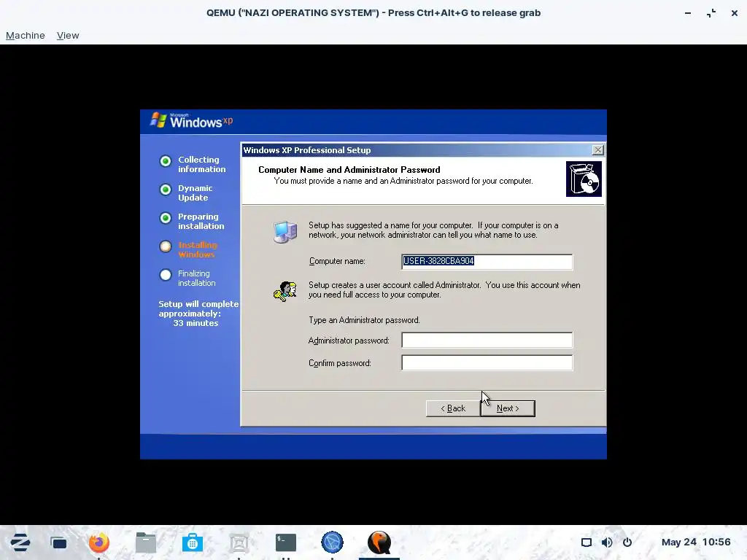
Task: Click the administrator users with key icon
Action: pos(285,291)
